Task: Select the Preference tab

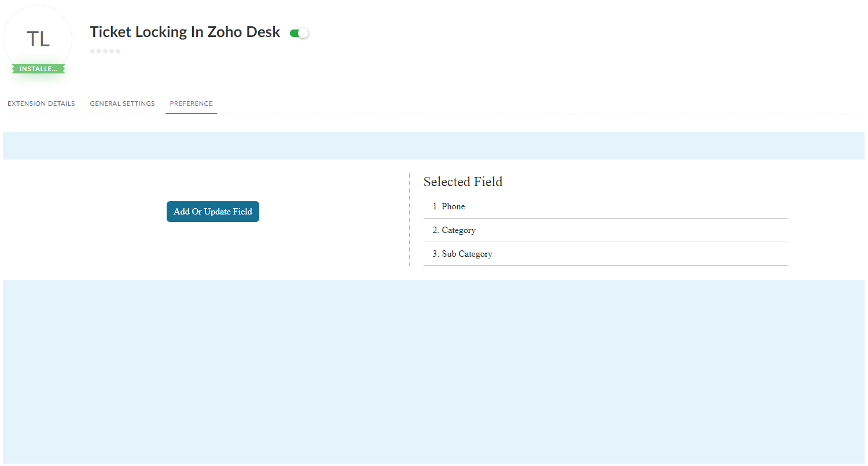Action: point(191,103)
